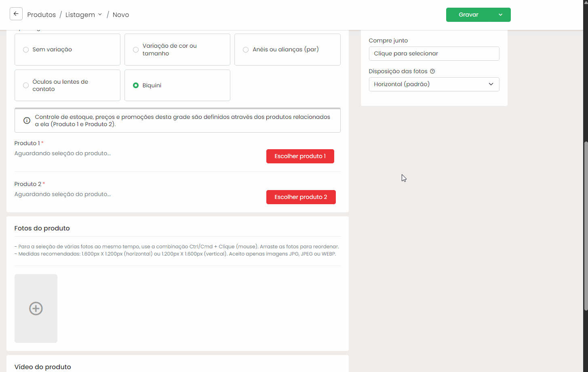
Task: Click help icon beside Disposição das fotos
Action: click(x=432, y=72)
